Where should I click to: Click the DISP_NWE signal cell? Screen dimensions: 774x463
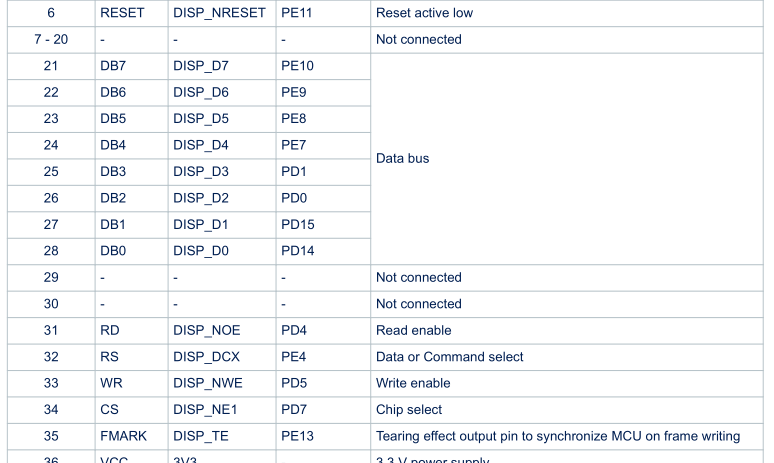(222, 384)
